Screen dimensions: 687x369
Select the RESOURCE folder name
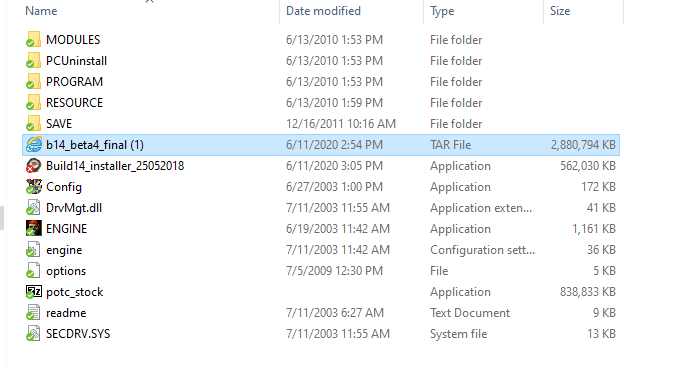[x=74, y=103]
